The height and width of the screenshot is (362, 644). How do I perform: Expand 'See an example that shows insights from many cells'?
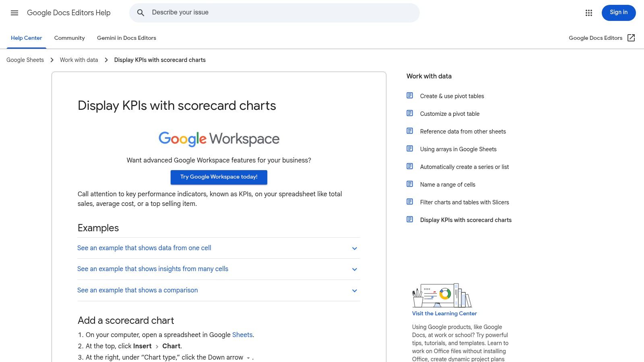click(x=219, y=269)
